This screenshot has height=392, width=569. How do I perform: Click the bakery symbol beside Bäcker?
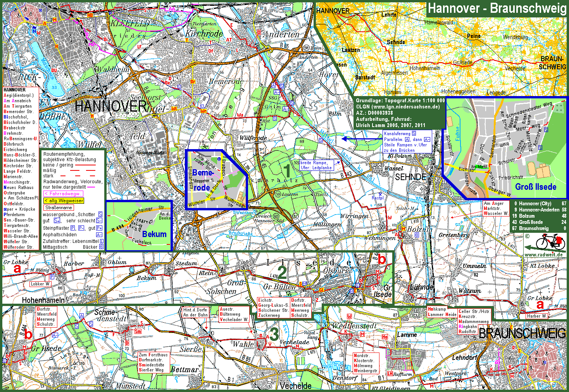pos(102,247)
